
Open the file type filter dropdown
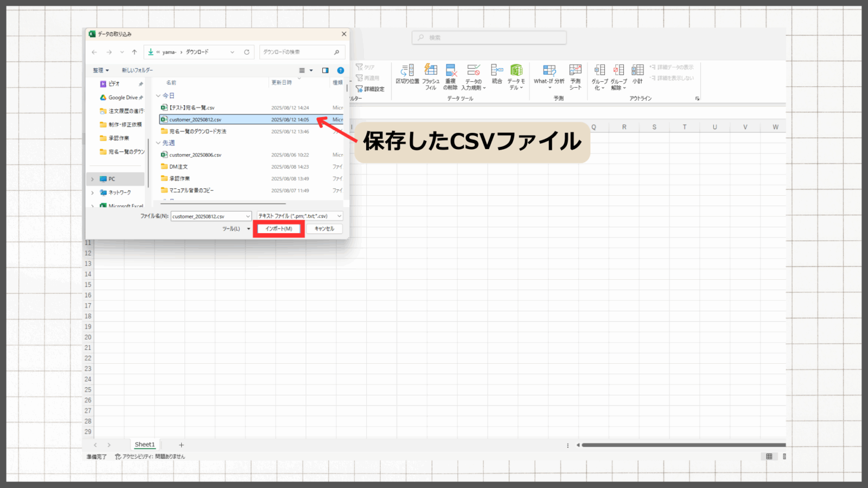coord(299,216)
